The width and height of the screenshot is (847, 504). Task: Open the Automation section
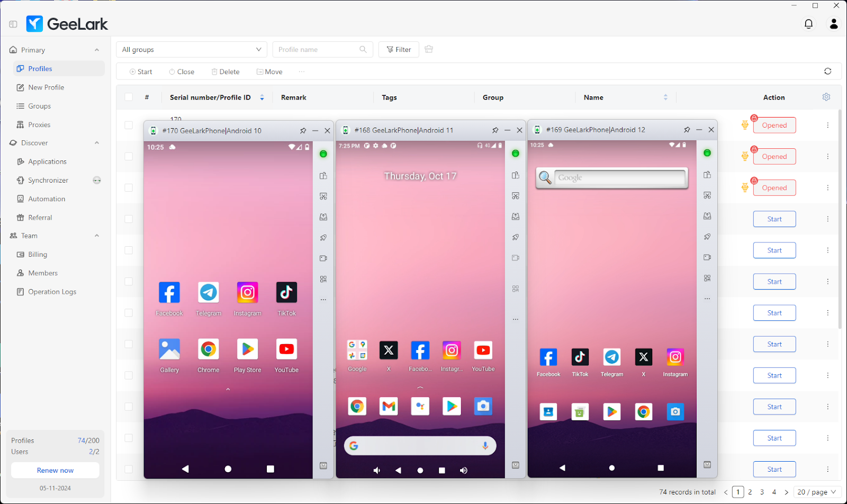[x=47, y=199]
